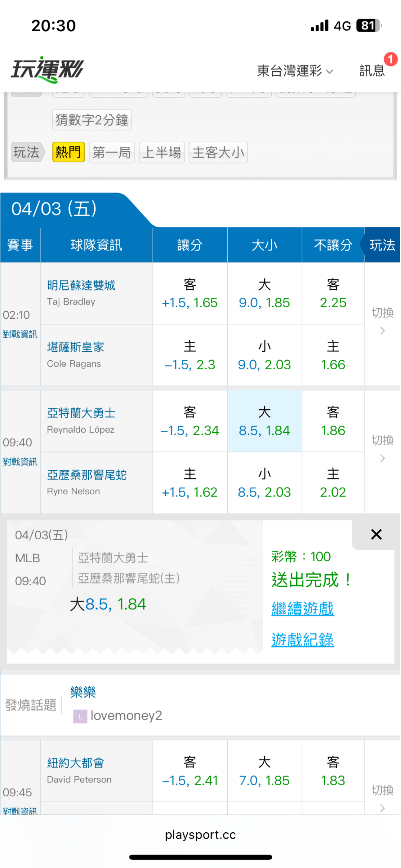The width and height of the screenshot is (401, 868).
Task: Select the 熱門 play type tab
Action: click(x=68, y=152)
